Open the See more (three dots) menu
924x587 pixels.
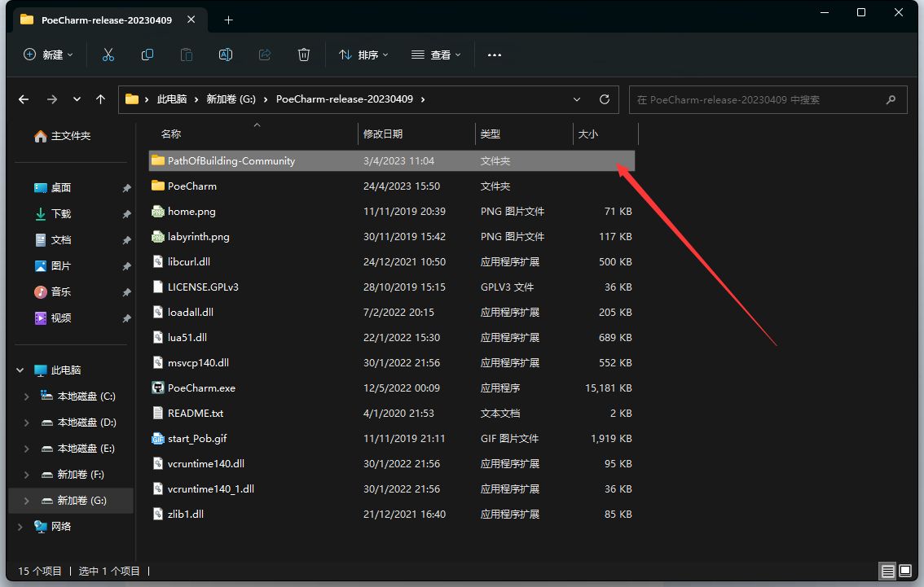[494, 55]
